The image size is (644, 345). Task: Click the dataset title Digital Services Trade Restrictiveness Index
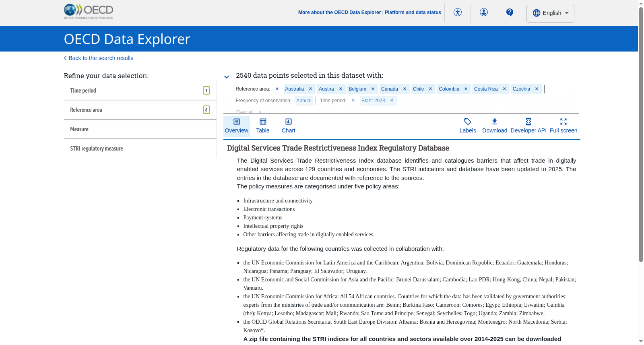tap(338, 148)
